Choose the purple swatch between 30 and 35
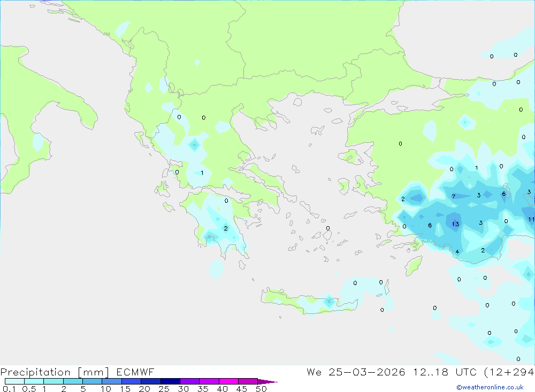Screen dimensions: 535x392 (190, 381)
